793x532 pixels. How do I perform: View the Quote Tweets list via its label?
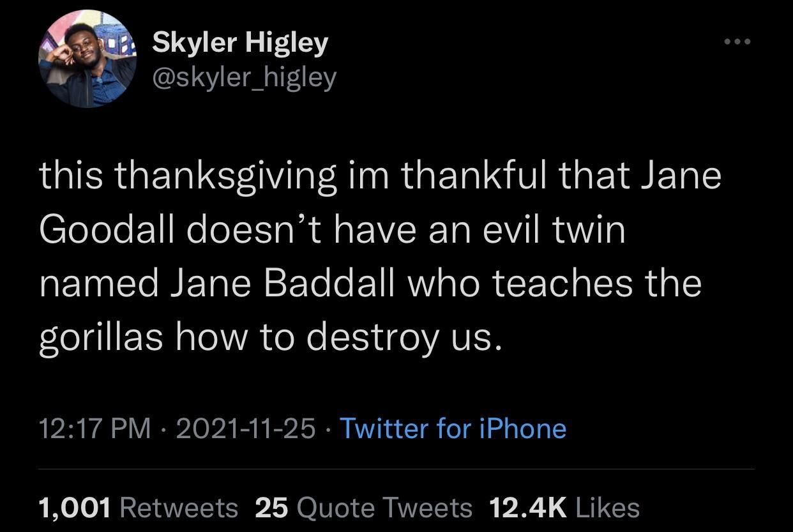(x=385, y=508)
